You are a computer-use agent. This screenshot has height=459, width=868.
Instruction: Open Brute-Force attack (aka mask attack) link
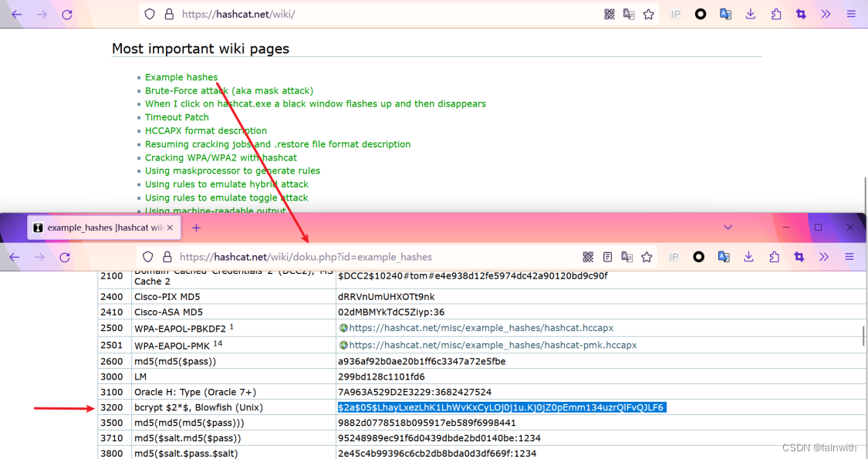(229, 91)
